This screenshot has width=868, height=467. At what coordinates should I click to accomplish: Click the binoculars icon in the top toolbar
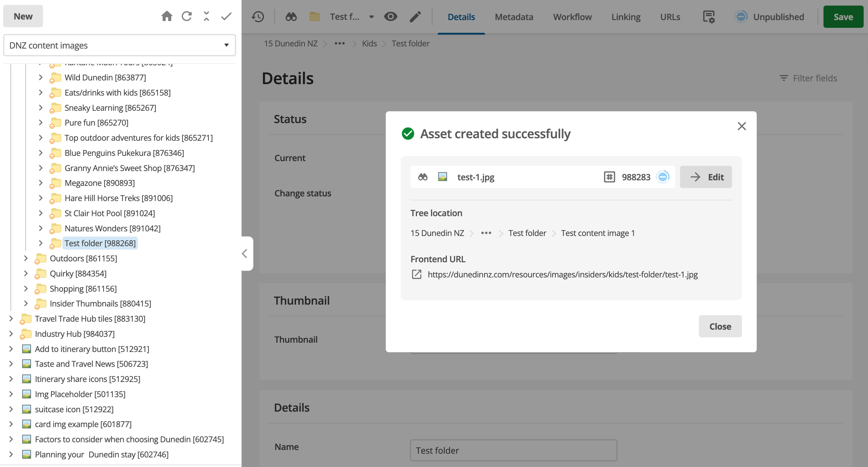click(x=291, y=16)
